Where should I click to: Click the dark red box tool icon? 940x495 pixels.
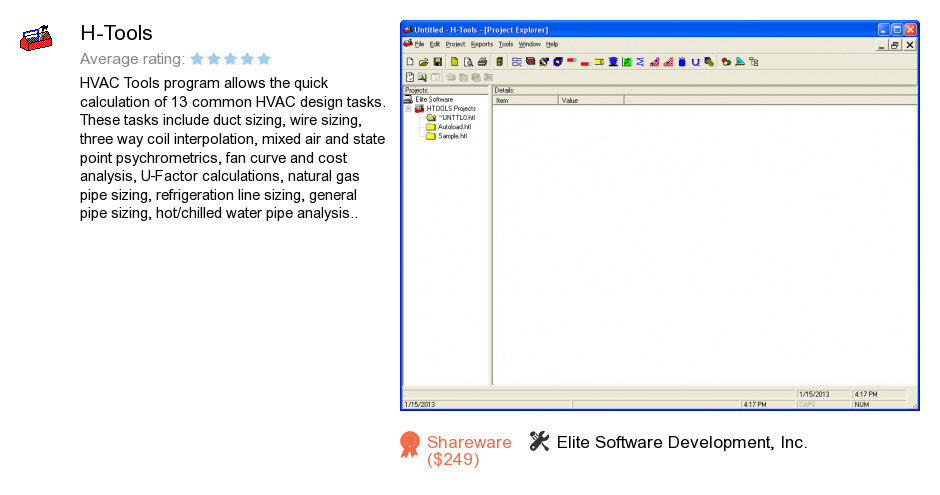click(531, 61)
